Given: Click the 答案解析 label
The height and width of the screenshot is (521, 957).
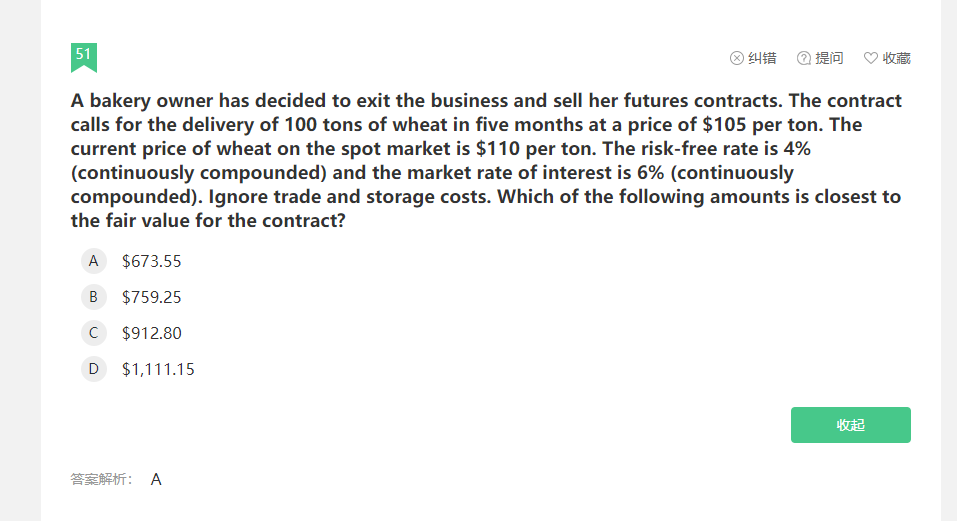Looking at the screenshot, I should (x=102, y=480).
